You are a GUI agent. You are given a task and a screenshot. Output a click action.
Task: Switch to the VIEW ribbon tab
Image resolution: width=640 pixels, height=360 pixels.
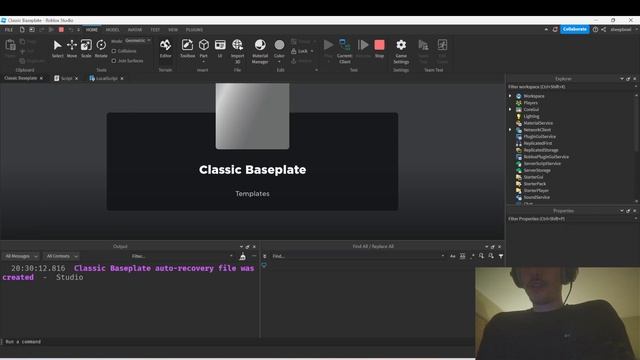pos(173,30)
